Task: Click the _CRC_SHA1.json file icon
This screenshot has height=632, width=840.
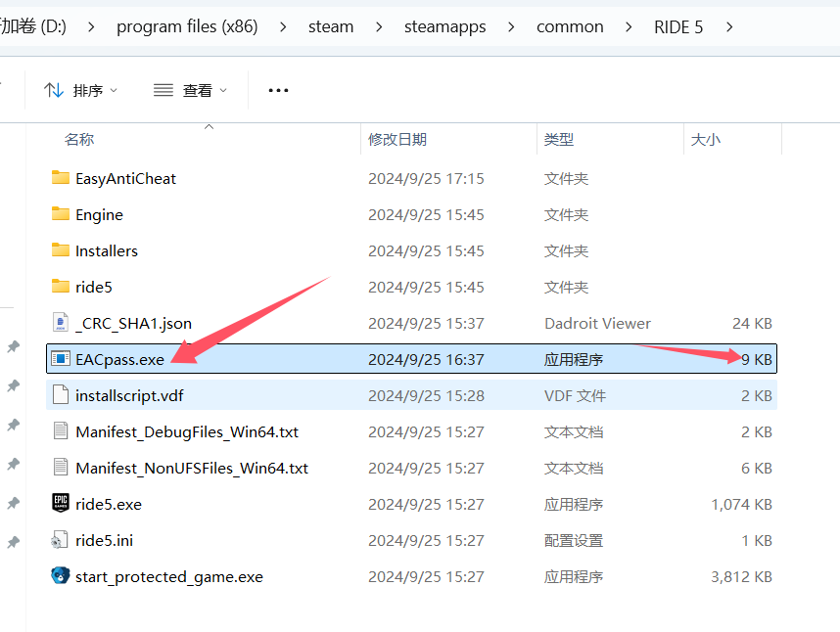Action: (x=61, y=322)
